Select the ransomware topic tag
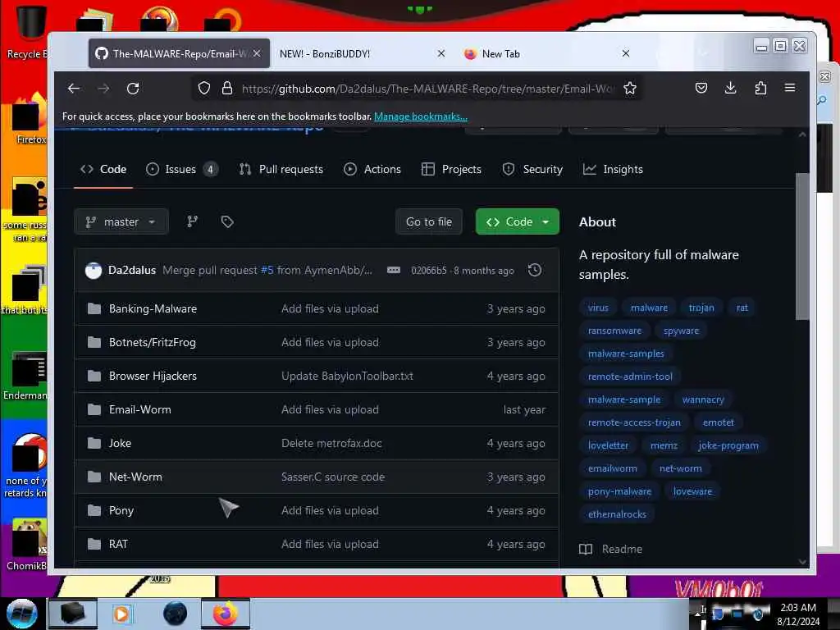 [x=614, y=331]
